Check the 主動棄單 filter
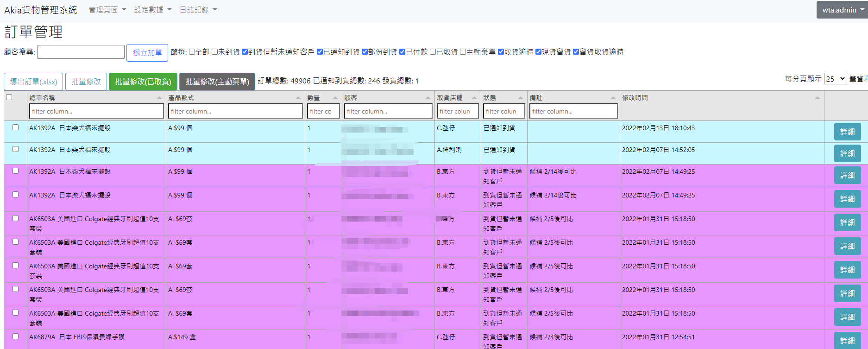This screenshot has width=868, height=349. (463, 52)
